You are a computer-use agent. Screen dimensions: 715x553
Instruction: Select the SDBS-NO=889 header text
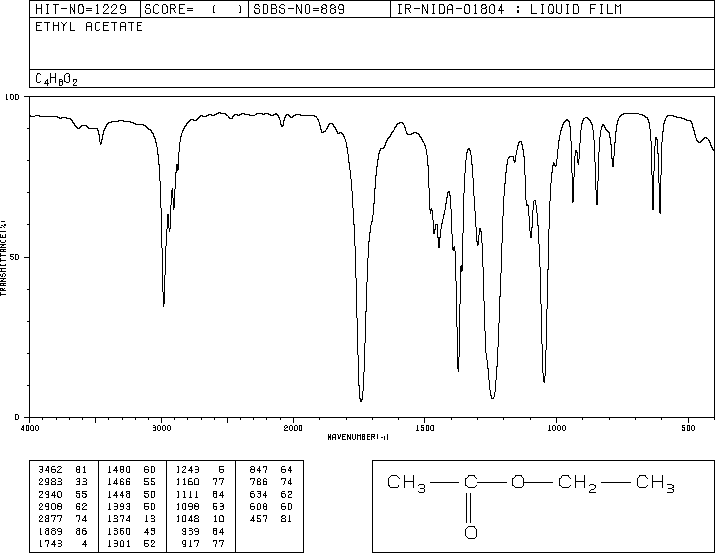[299, 9]
